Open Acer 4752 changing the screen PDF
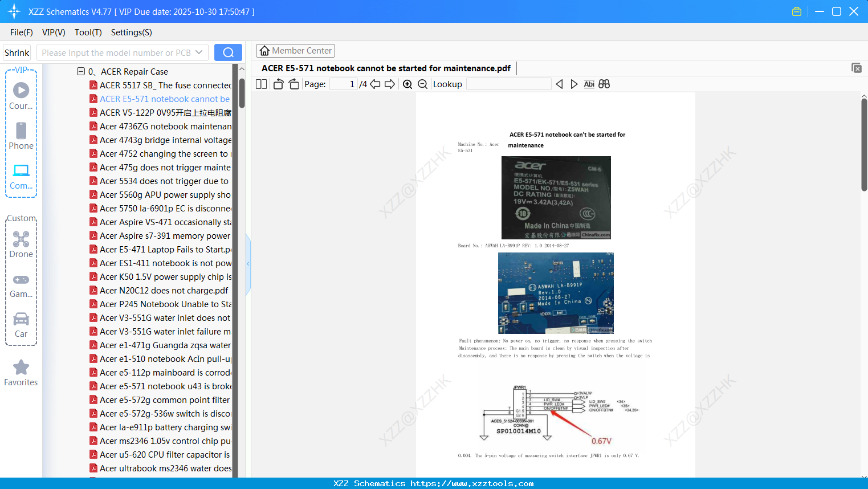Screen dimensions: 868x489 tap(161, 154)
